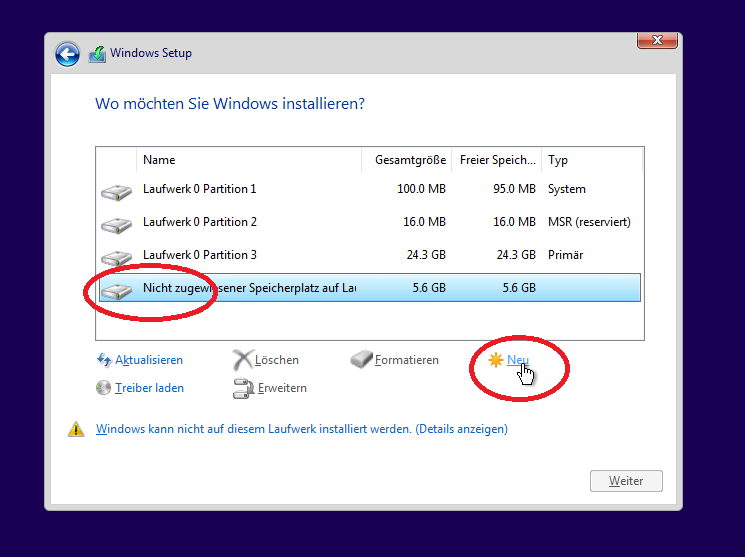Screen dimensions: 745x557
Task: Open the installation warning details link
Action: 302,429
